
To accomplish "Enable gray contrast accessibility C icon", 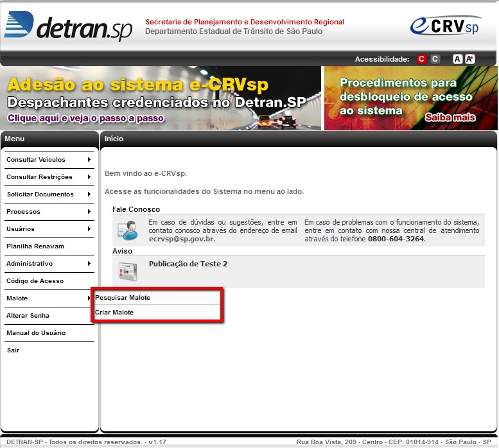I will pyautogui.click(x=435, y=59).
